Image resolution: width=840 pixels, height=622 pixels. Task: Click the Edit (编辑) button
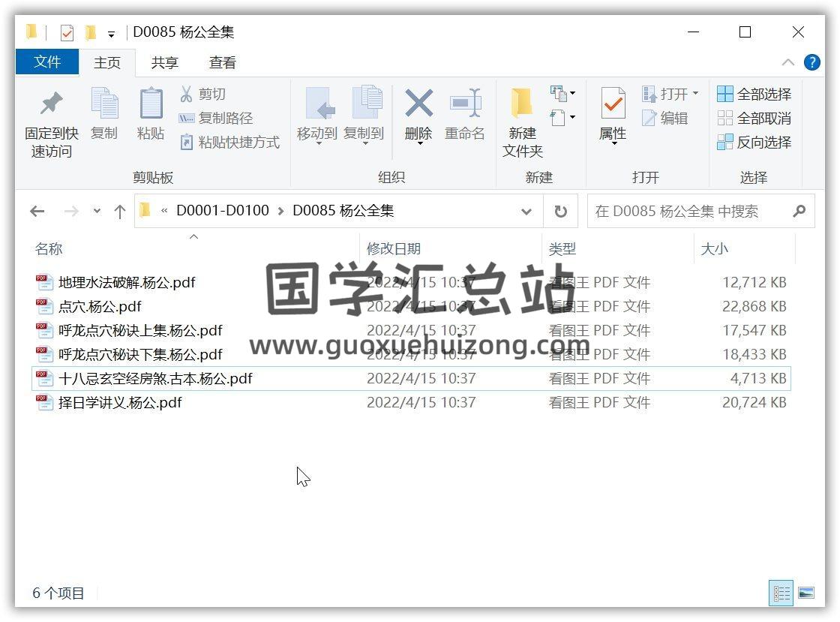pos(665,119)
